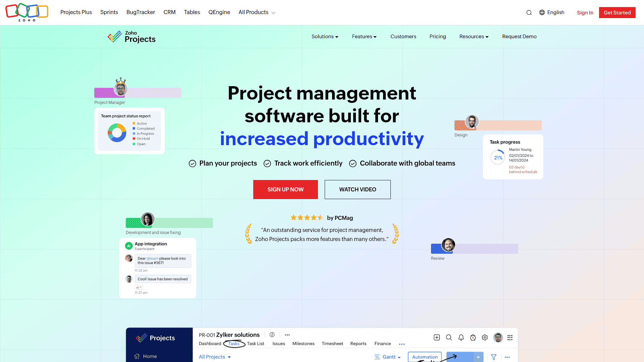Image resolution: width=644 pixels, height=362 pixels.
Task: Expand the Features menu
Action: [364, 37]
